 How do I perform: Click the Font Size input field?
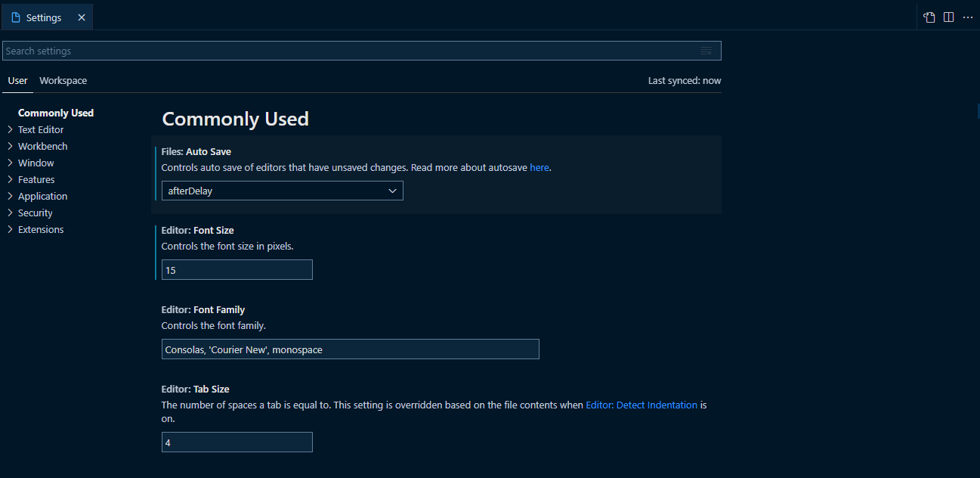[237, 269]
